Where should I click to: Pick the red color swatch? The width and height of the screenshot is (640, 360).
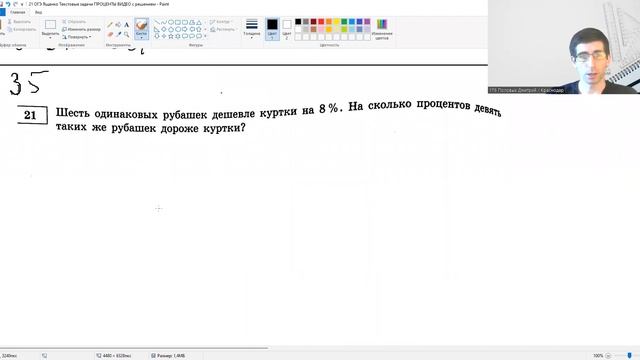coord(321,22)
